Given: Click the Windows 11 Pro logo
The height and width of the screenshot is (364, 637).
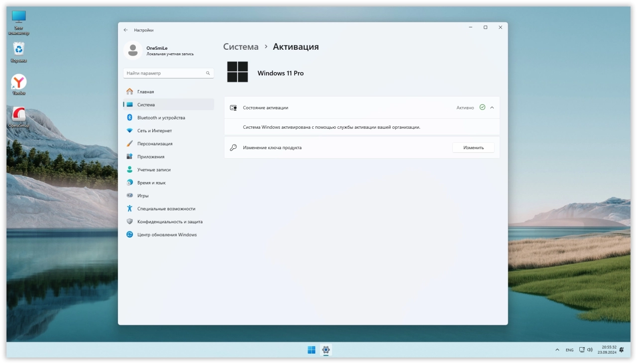Looking at the screenshot, I should (238, 72).
